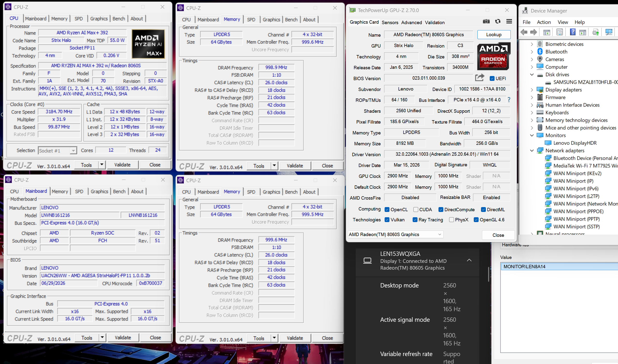618x364 pixels.
Task: Toggle the UEFI checkbox
Action: tap(492, 78)
